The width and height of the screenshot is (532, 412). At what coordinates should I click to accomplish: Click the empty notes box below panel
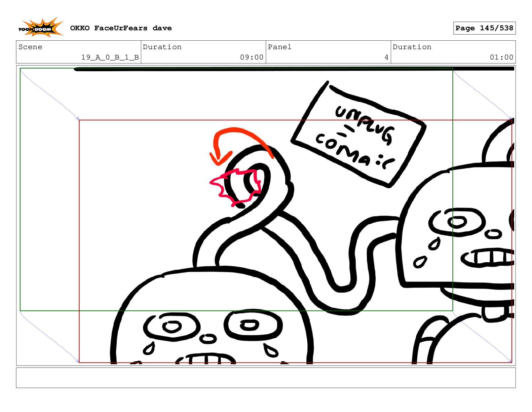pyautogui.click(x=266, y=378)
